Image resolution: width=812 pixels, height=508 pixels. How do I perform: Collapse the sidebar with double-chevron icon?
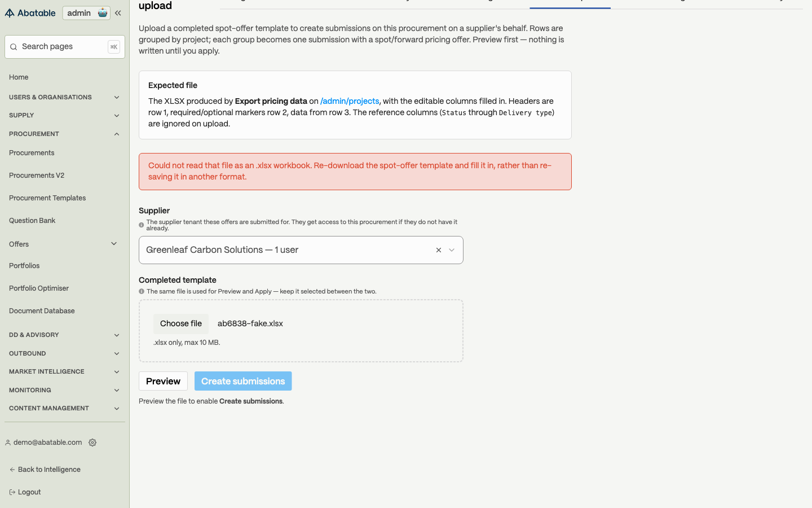[118, 13]
